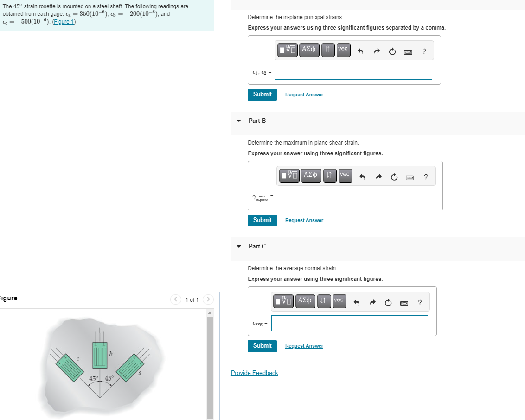Collapse the Part B section
525x420 pixels.
[x=238, y=121]
